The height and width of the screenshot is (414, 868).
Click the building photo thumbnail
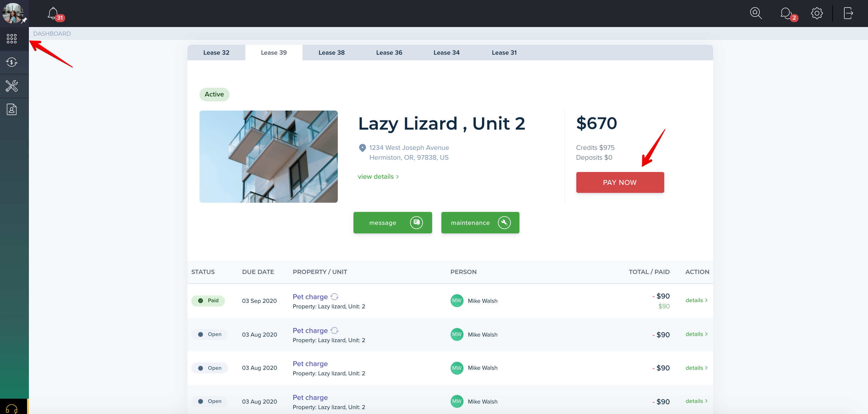pyautogui.click(x=268, y=157)
